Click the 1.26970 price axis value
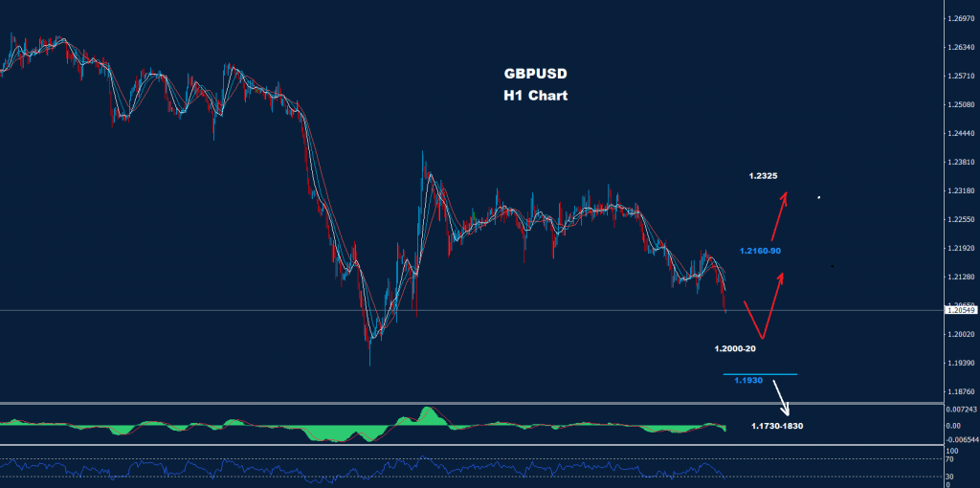Screen dimensions: 980x488 click(961, 19)
